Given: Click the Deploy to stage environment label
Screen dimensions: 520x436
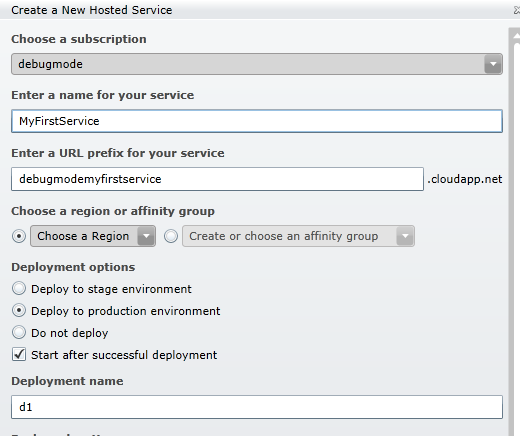Looking at the screenshot, I should [111, 289].
